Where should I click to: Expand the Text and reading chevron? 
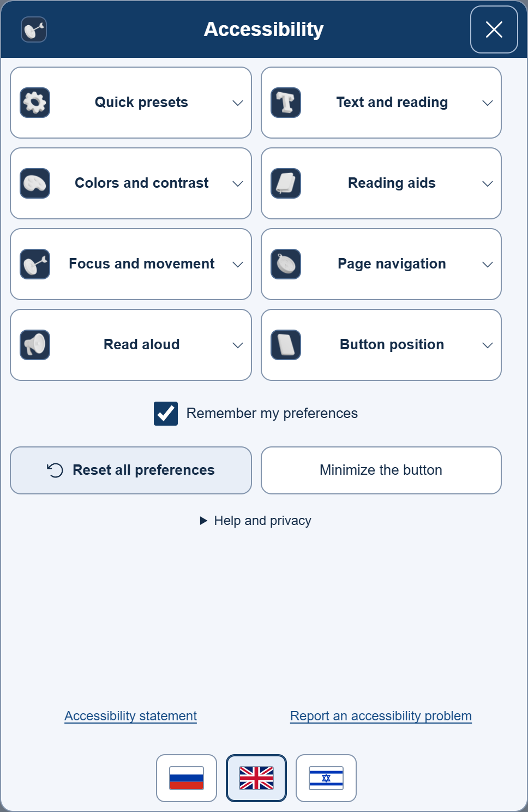tap(488, 103)
